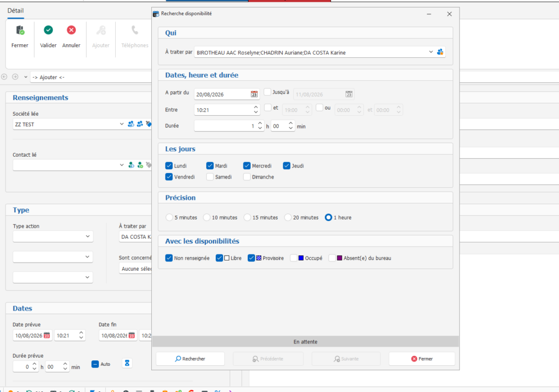The height and width of the screenshot is (392, 559).
Task: Select the 20 minutes precision
Action: pyautogui.click(x=288, y=218)
